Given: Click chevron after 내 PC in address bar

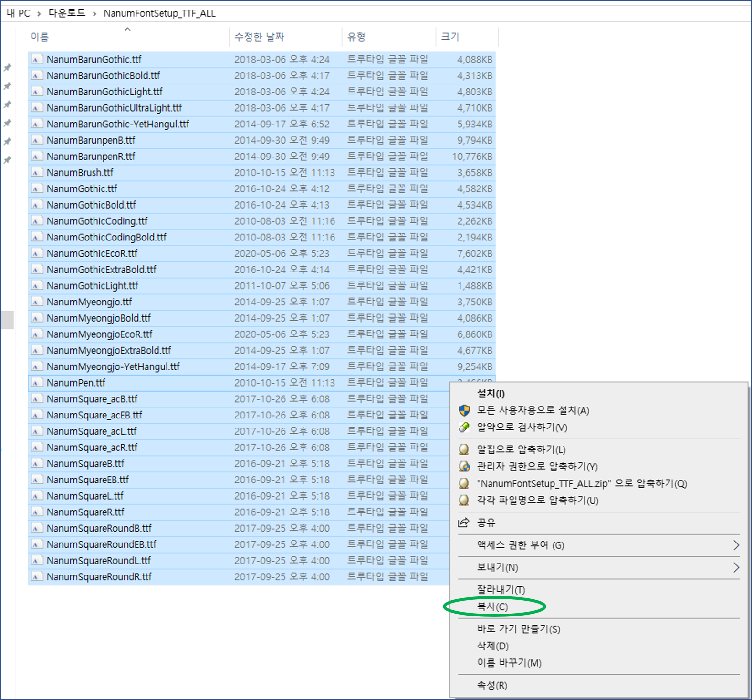Looking at the screenshot, I should pos(39,13).
